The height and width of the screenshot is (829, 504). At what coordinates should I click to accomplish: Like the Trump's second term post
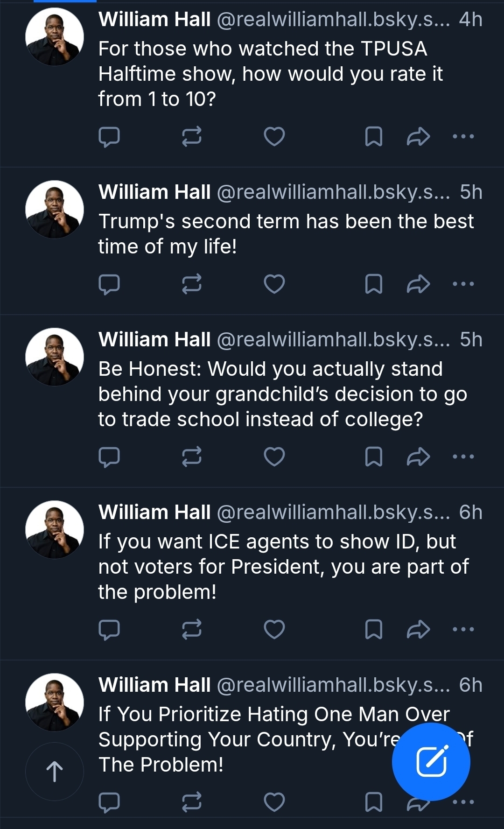coord(274,284)
